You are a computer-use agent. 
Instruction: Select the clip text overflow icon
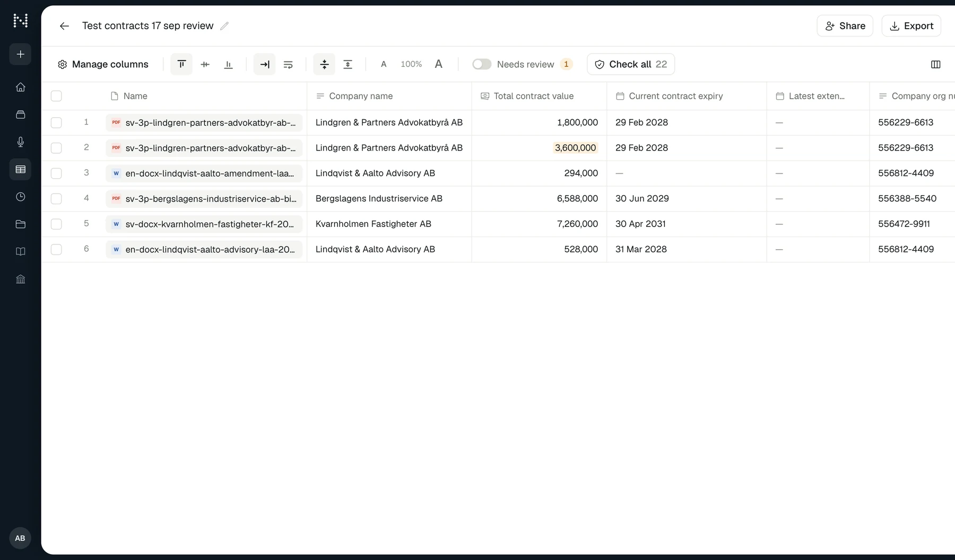264,64
